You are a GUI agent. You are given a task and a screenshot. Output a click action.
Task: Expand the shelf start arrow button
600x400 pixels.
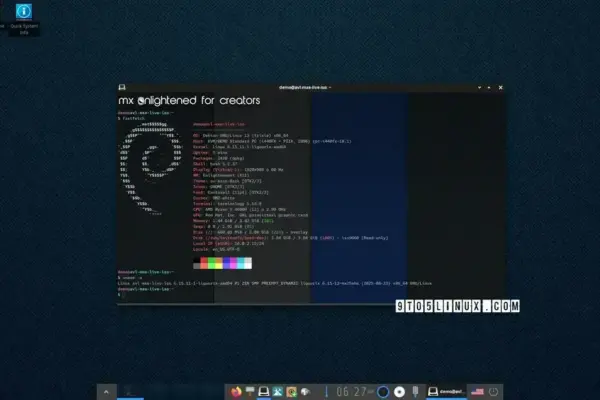click(x=106, y=392)
